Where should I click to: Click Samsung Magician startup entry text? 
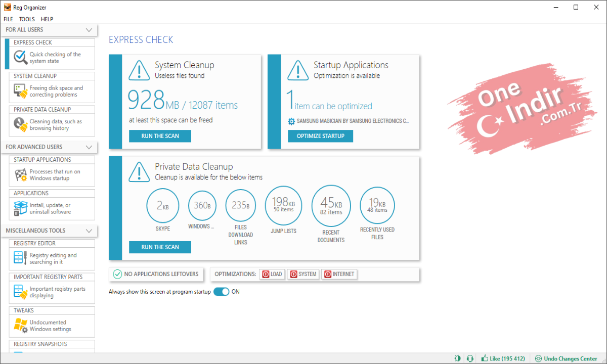(x=353, y=121)
